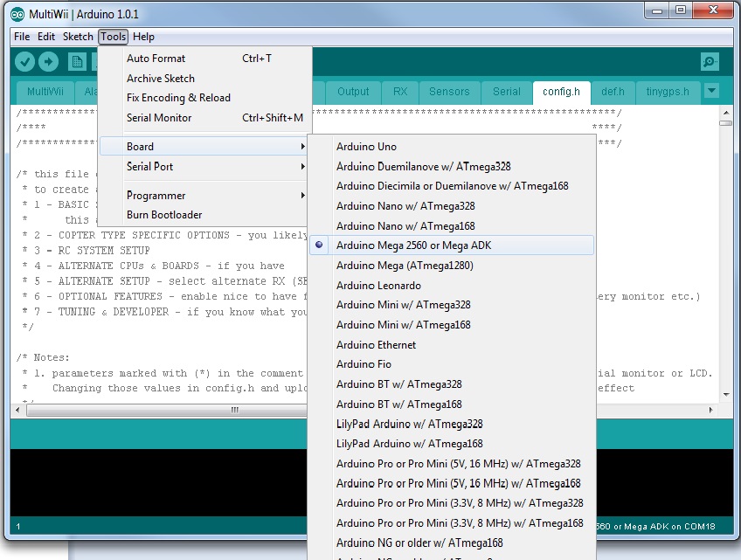
Task: Expand the Board submenu arrow
Action: pyautogui.click(x=303, y=147)
